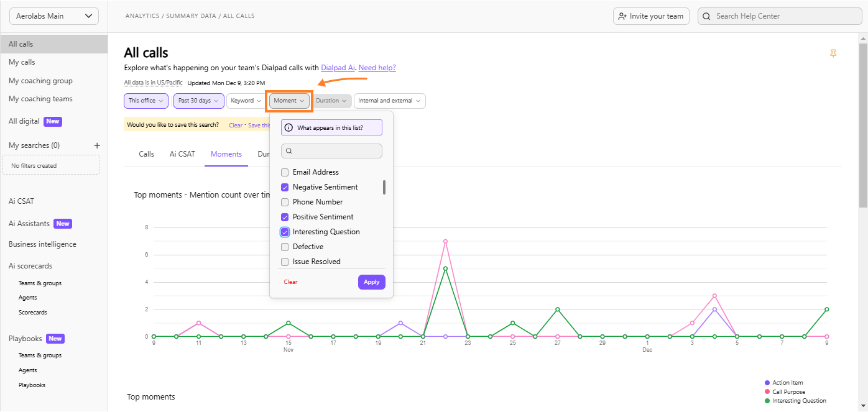The width and height of the screenshot is (868, 412).
Task: Click the pink peak point on Nov 22
Action: (x=445, y=241)
